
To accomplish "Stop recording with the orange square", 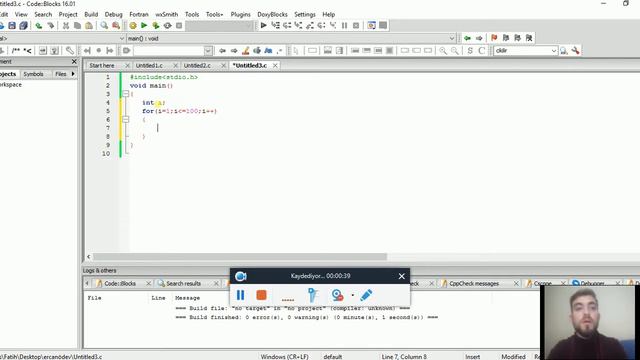I will (261, 295).
